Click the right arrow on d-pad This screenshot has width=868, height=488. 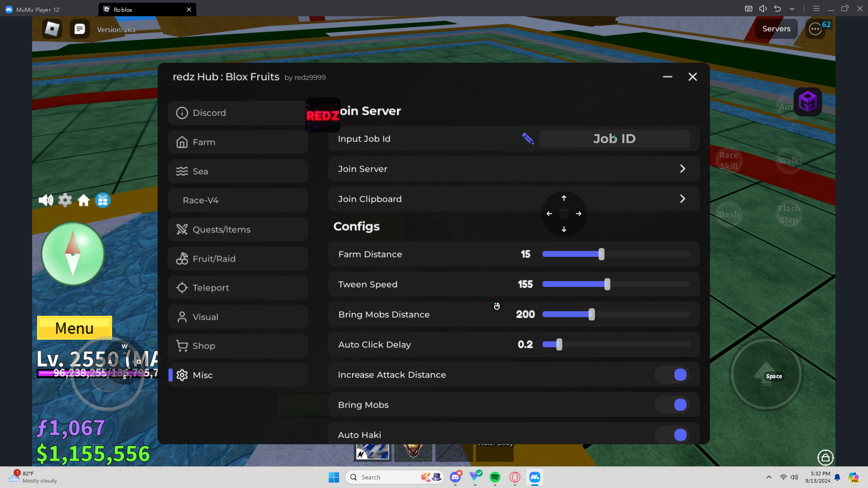point(579,214)
